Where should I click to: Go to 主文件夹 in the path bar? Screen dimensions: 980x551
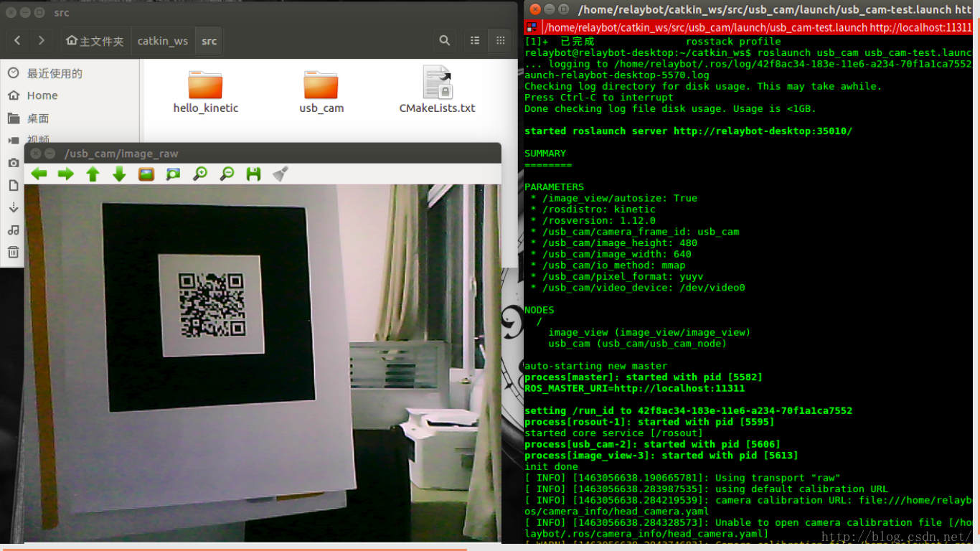[94, 41]
